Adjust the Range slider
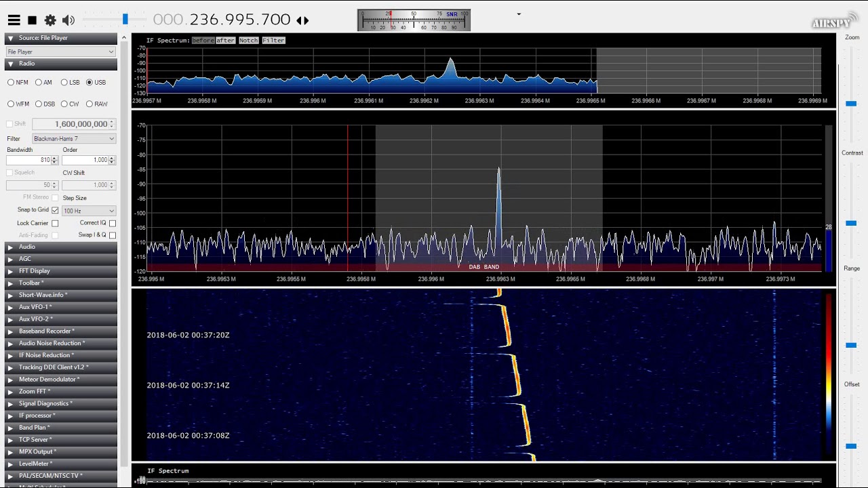Image resolution: width=868 pixels, height=488 pixels. point(851,345)
